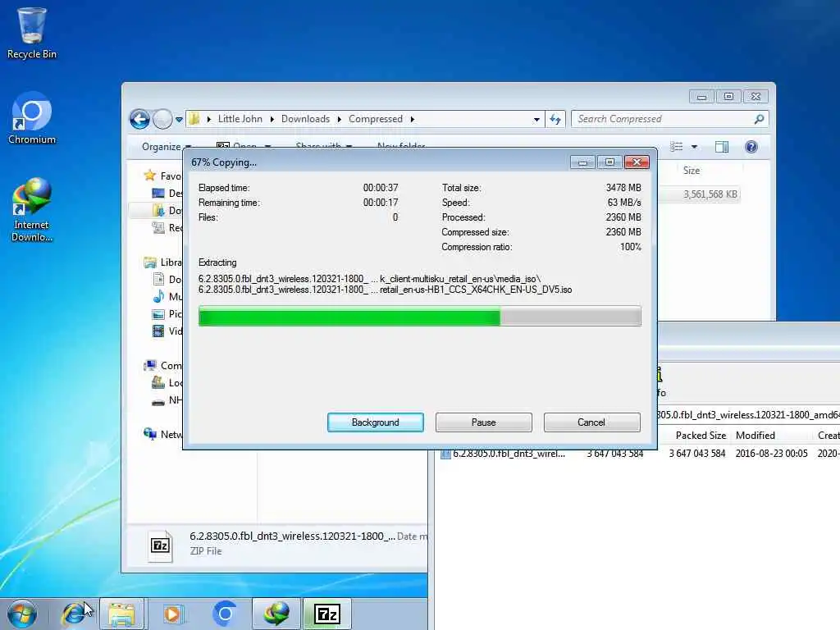Select the Pictures library icon
The image size is (840, 630).
(158, 314)
